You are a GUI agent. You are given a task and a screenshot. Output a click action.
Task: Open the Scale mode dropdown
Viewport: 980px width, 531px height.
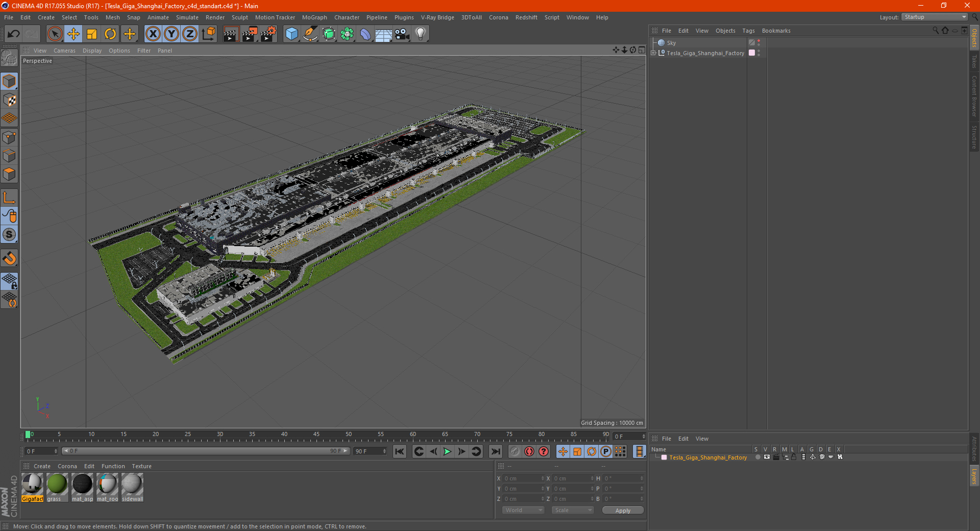coord(573,510)
